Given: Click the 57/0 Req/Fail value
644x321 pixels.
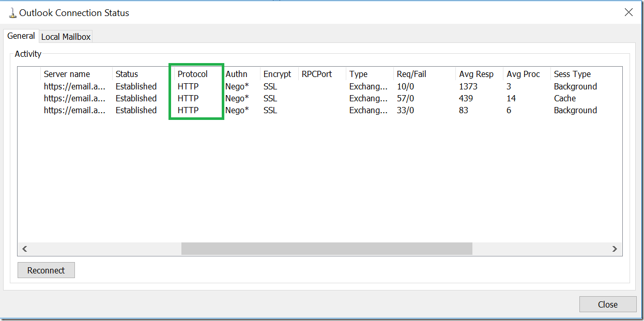Looking at the screenshot, I should pos(406,98).
